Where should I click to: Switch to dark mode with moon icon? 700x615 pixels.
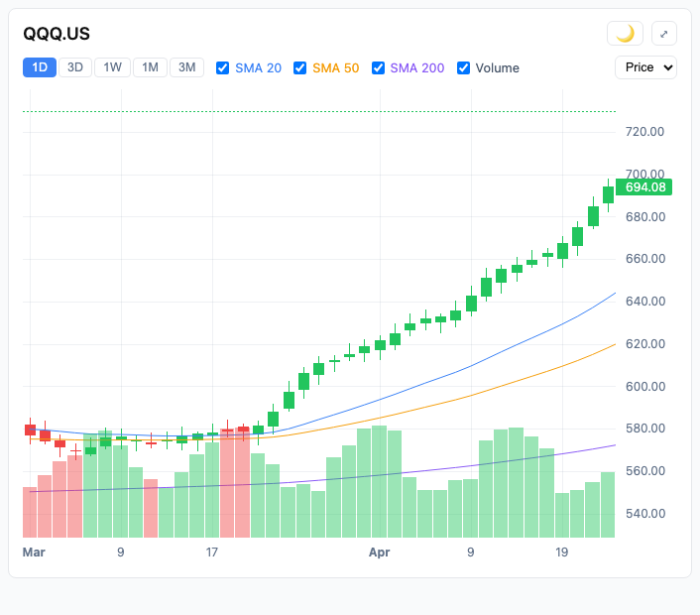coord(625,34)
